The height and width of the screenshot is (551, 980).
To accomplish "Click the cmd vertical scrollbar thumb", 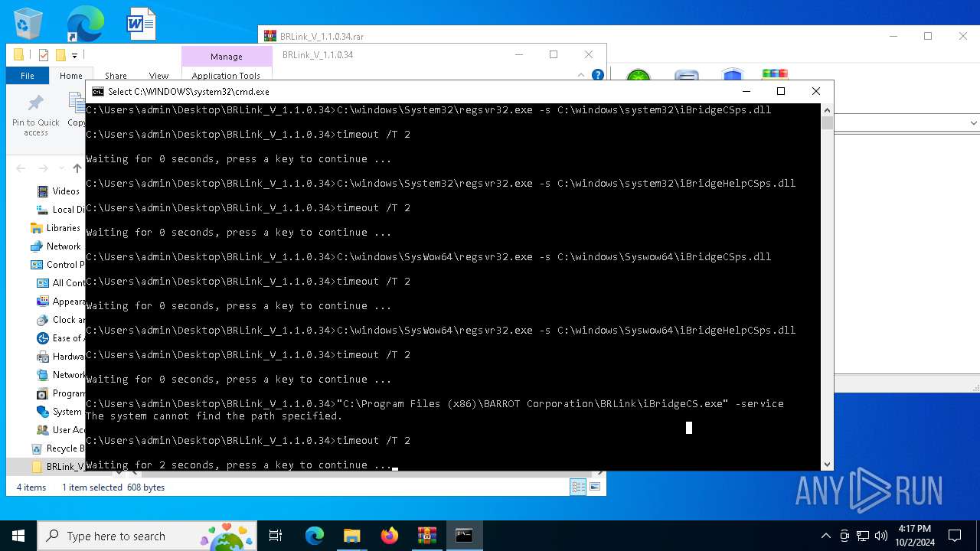I will click(x=827, y=123).
